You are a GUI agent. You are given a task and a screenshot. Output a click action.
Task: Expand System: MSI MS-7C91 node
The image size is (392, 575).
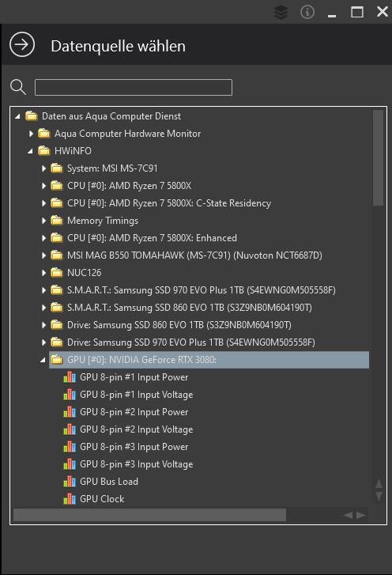tap(43, 168)
